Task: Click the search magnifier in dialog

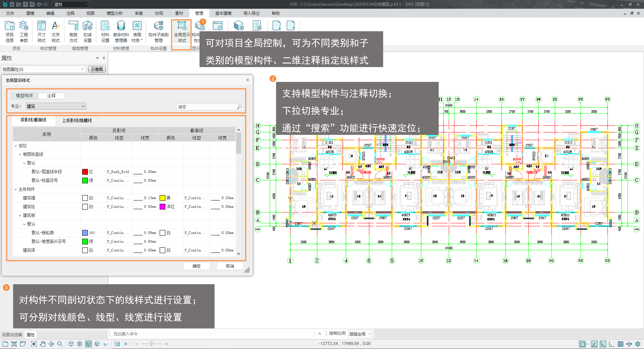Action: click(x=239, y=107)
